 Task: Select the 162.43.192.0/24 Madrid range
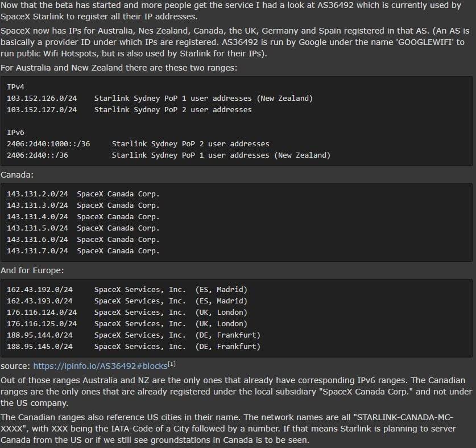pos(40,290)
